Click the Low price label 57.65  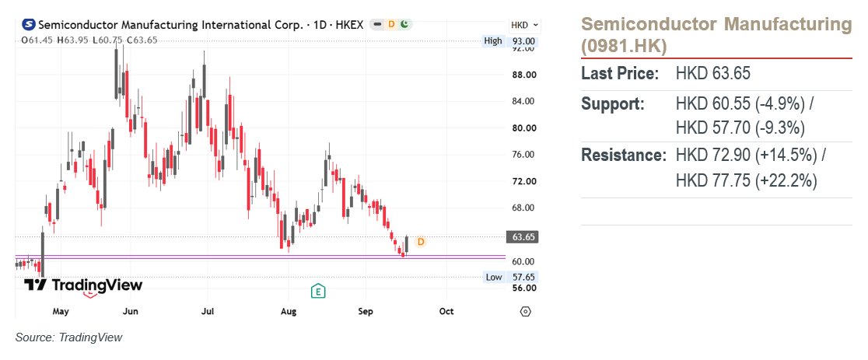510,277
